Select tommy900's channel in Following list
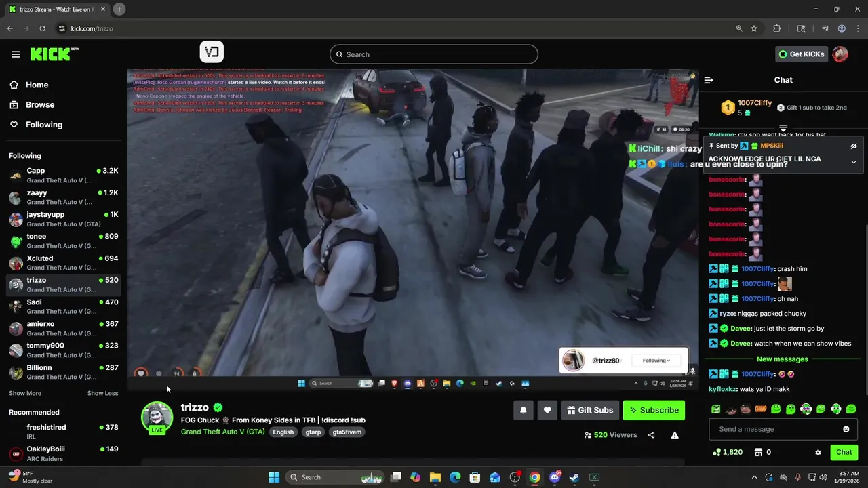The height and width of the screenshot is (488, 868). pos(64,350)
